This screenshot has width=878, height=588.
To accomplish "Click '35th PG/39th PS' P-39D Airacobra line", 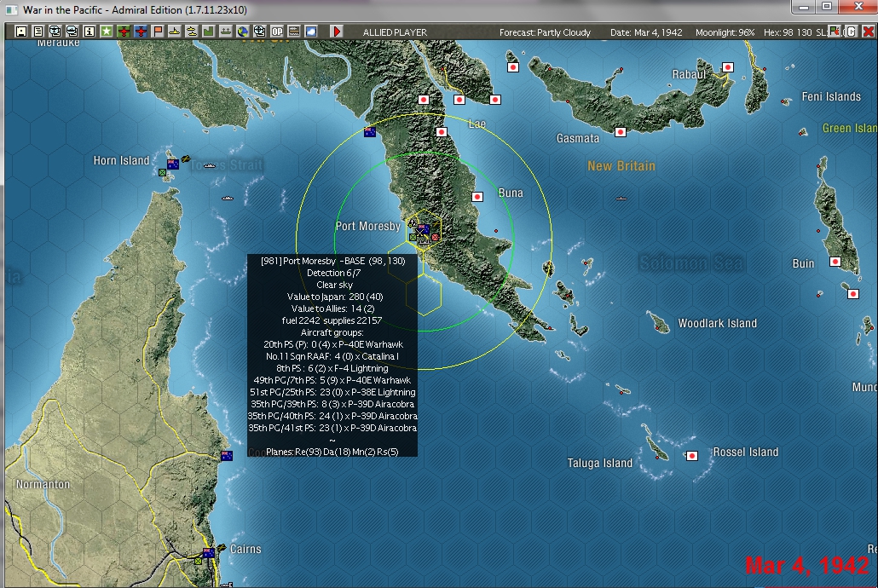I will click(332, 404).
